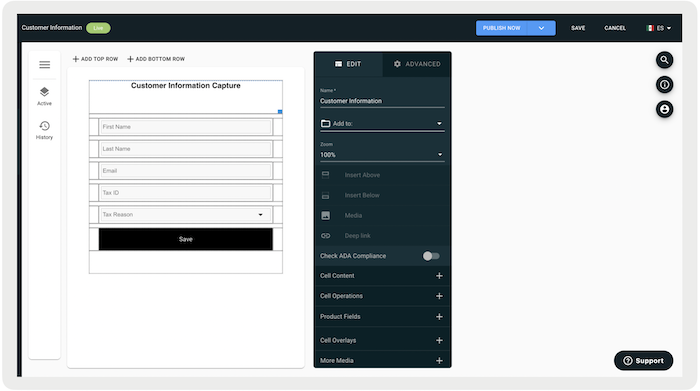Select Insert Below option
700x391 pixels.
(x=382, y=195)
